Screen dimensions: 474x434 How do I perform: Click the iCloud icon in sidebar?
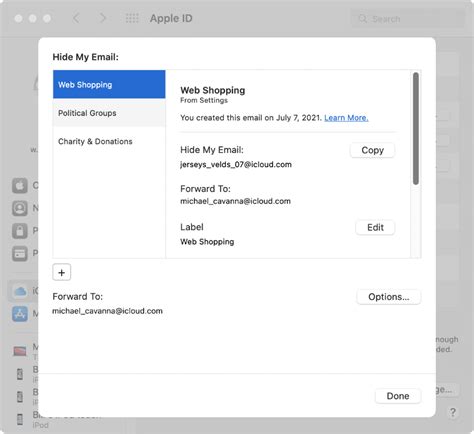pos(20,291)
